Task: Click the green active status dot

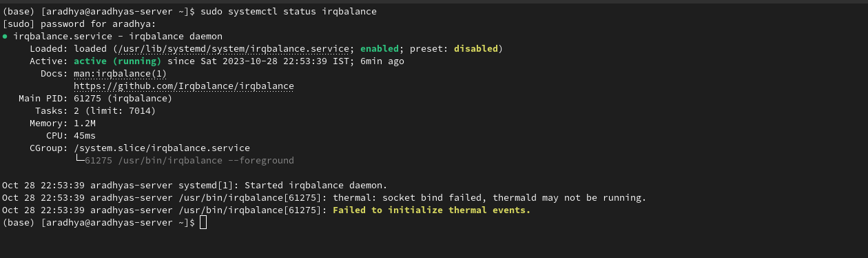Action: (x=6, y=37)
